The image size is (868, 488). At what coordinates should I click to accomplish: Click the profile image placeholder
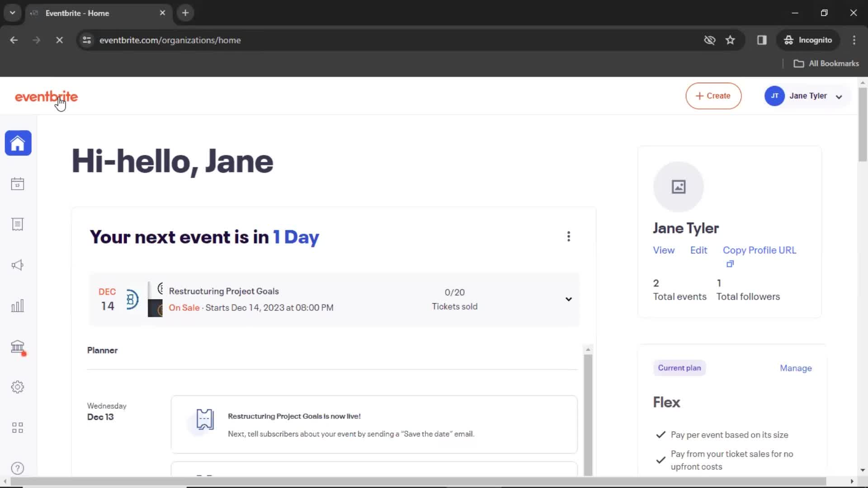pos(678,187)
